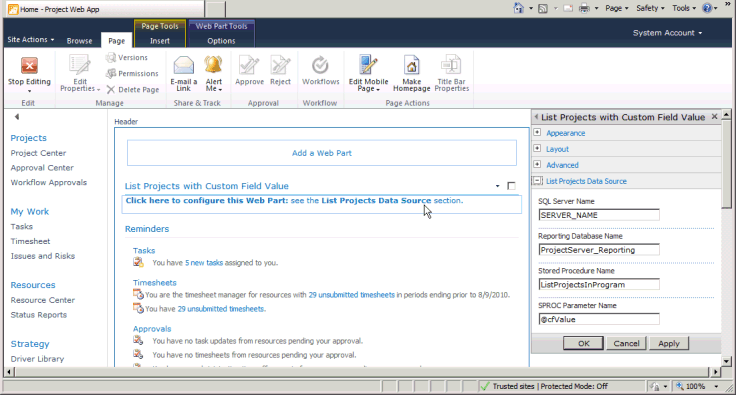Click the Alert Me bell icon
This screenshot has height=395, width=736.
pos(213,65)
